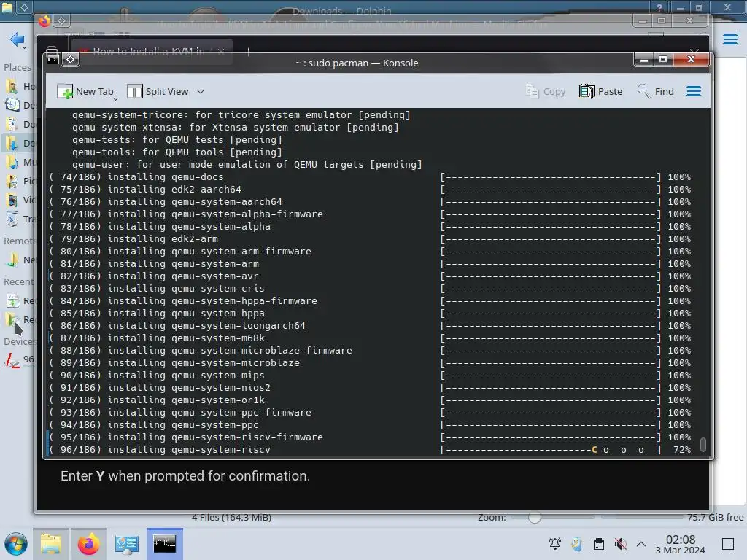This screenshot has width=747, height=560.
Task: Select the Trash place in Dolphin sidebar
Action: (19, 219)
